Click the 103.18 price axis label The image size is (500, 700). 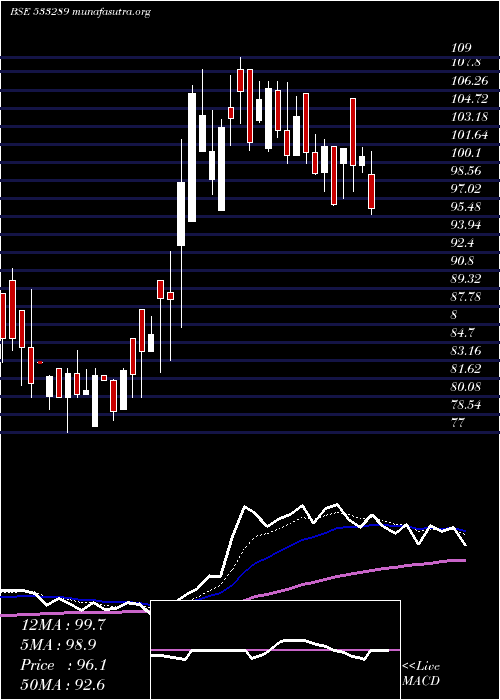469,117
